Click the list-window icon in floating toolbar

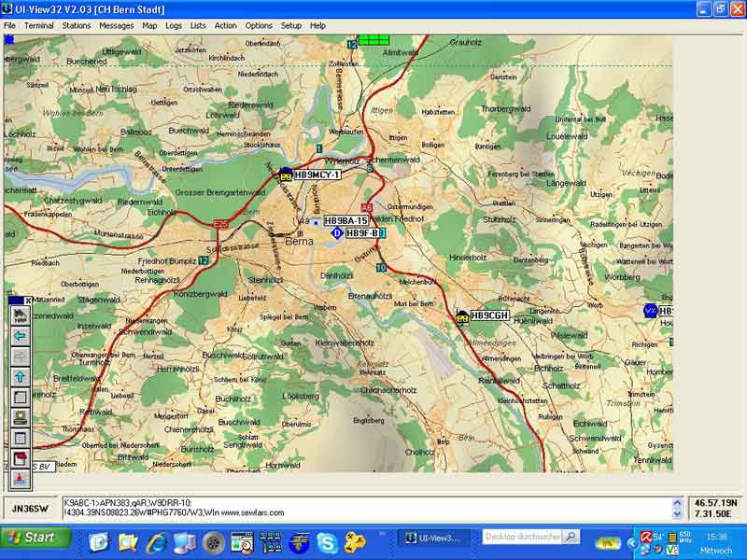click(20, 438)
